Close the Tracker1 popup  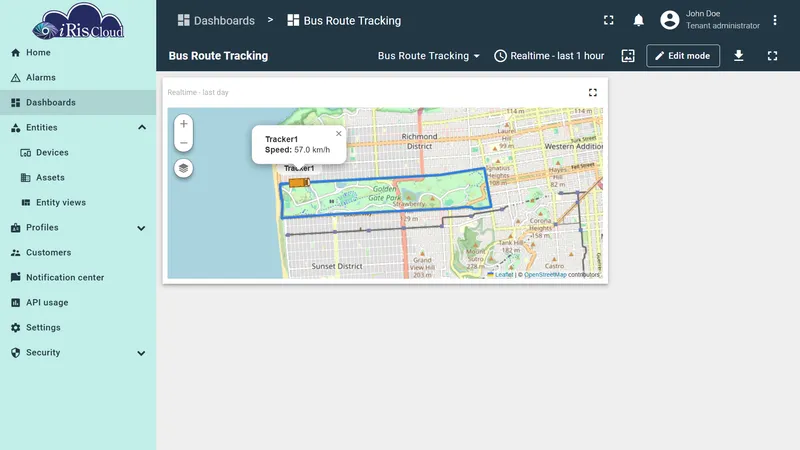point(339,134)
